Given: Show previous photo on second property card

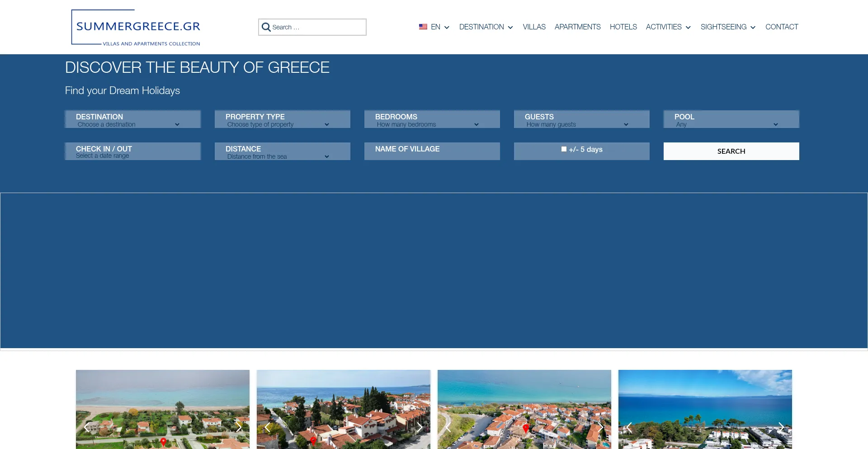Looking at the screenshot, I should [268, 427].
